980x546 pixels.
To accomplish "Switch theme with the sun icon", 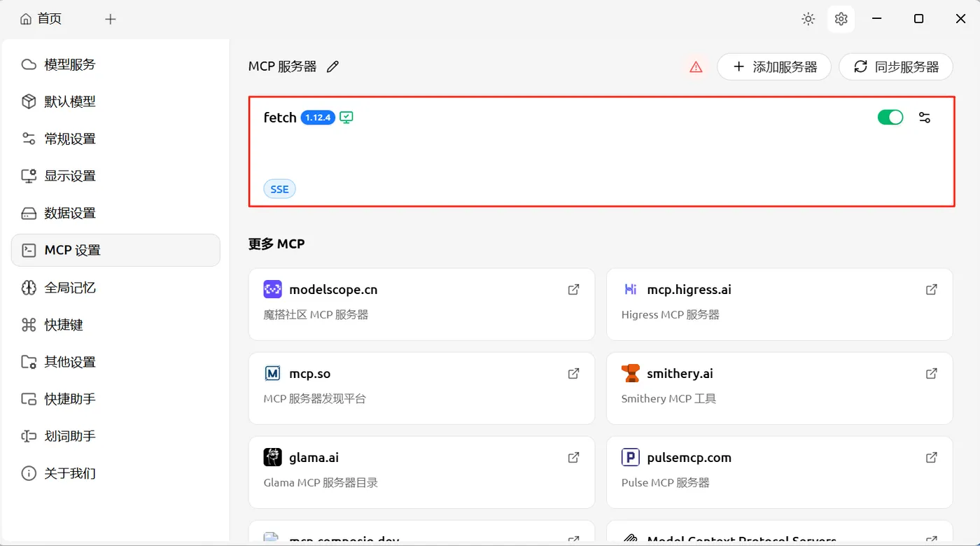I will pos(808,19).
